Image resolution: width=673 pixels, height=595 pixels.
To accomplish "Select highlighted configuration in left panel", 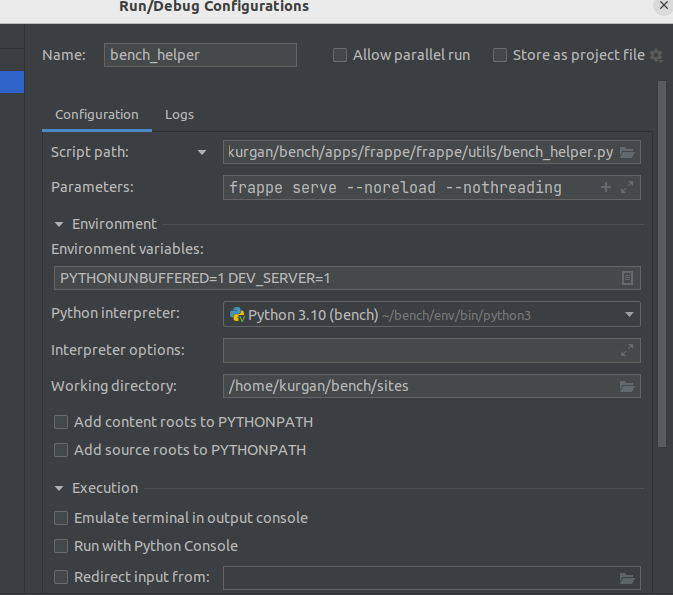I will tap(12, 82).
